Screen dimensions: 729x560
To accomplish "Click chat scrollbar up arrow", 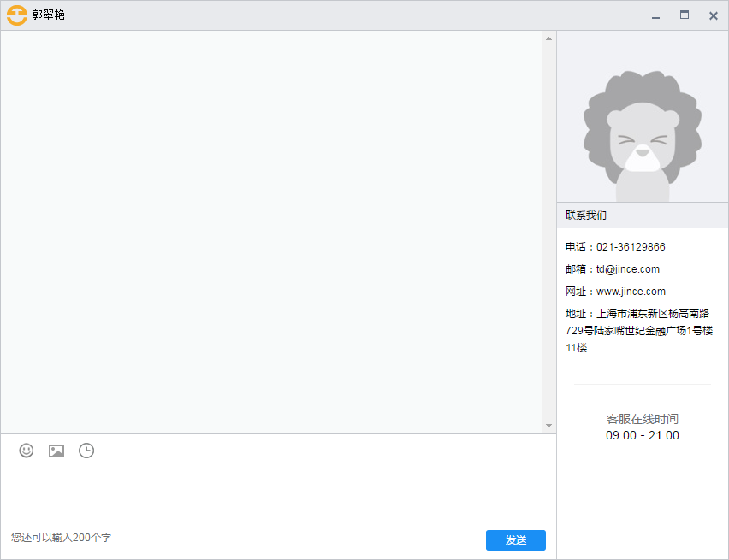I will point(548,38).
